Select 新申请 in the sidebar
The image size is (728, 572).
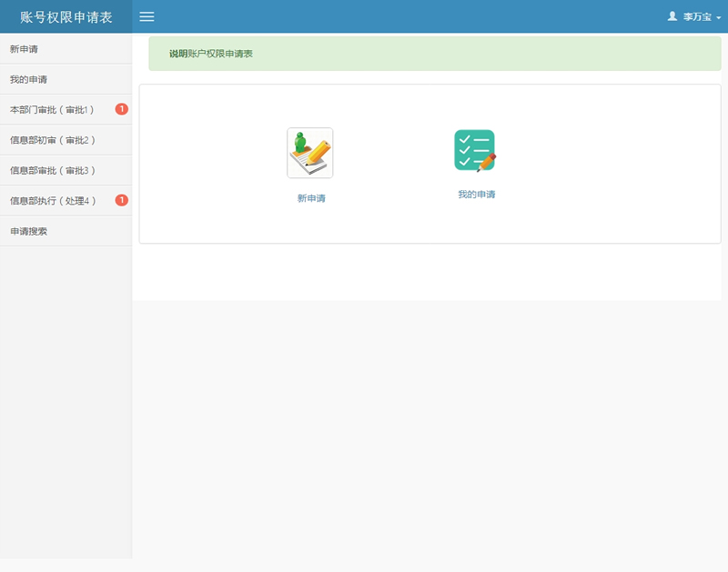click(66, 49)
